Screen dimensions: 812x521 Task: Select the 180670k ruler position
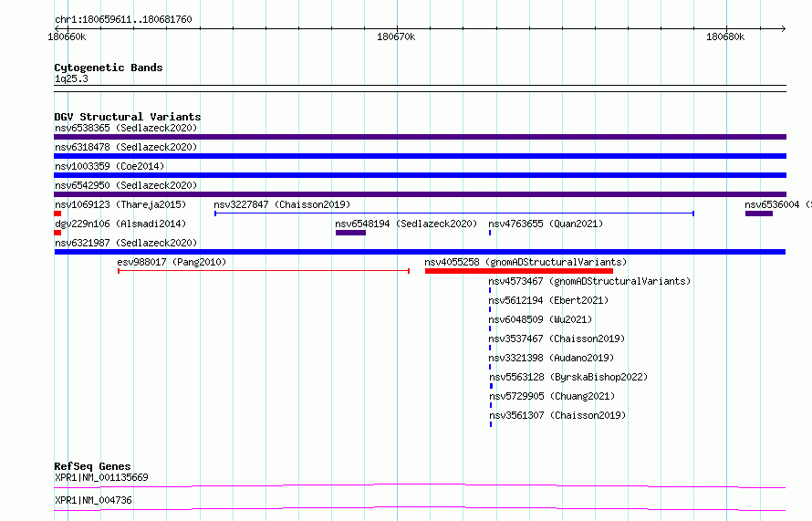396,36
